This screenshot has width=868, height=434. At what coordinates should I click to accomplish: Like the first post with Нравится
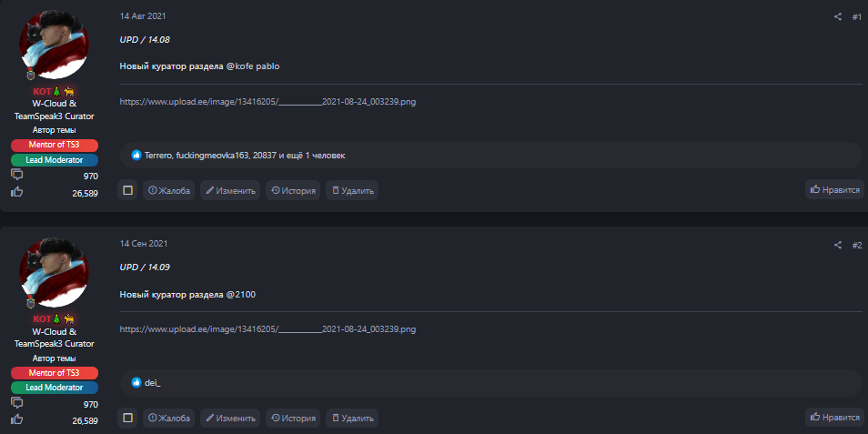[x=834, y=190]
